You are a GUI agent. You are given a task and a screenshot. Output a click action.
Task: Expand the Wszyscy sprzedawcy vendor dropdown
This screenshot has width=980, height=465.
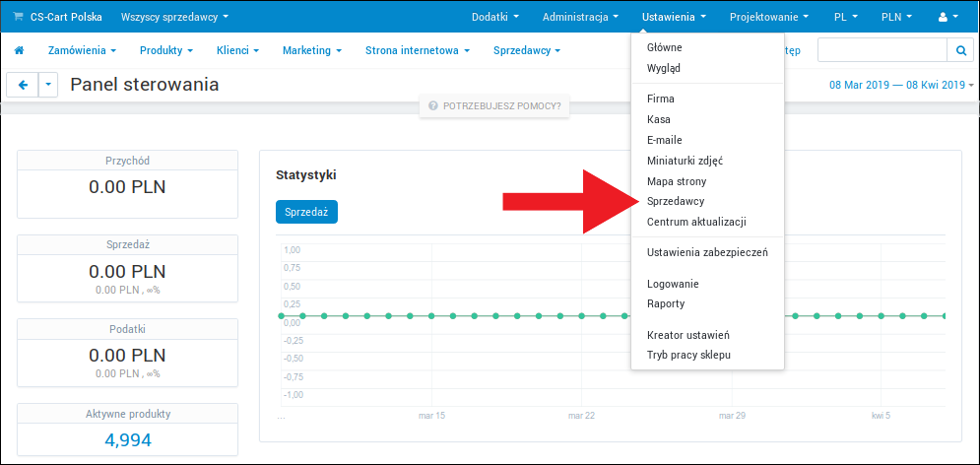coord(174,17)
